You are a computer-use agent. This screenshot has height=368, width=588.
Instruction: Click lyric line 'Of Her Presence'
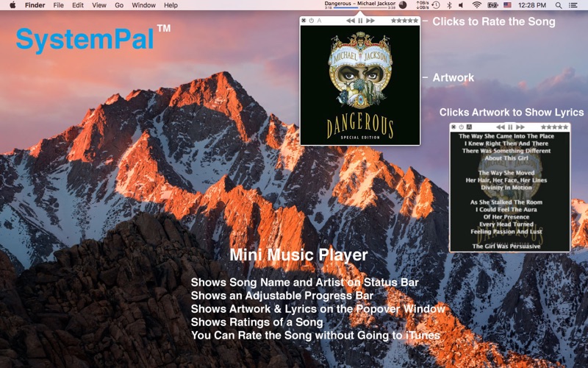[506, 217]
